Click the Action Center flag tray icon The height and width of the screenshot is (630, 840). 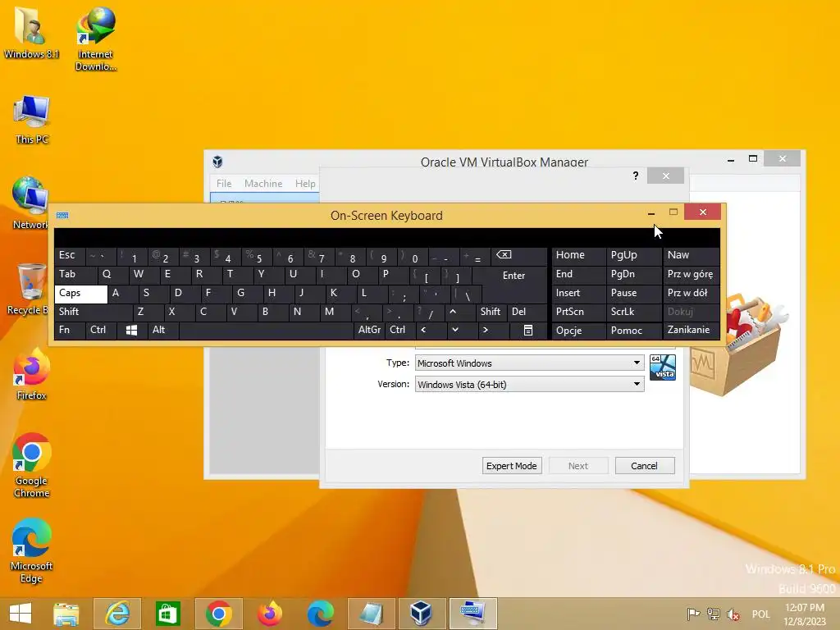693,614
